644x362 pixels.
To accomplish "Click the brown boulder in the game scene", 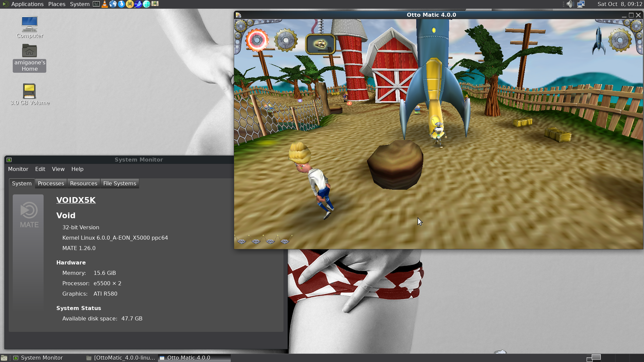I will click(395, 165).
